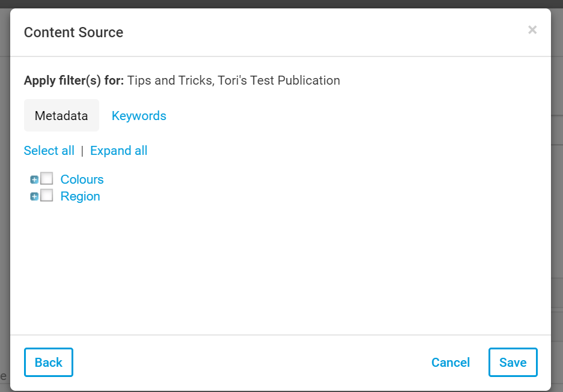Click the separator between Select all and Expand all
The width and height of the screenshot is (563, 392).
coord(82,151)
